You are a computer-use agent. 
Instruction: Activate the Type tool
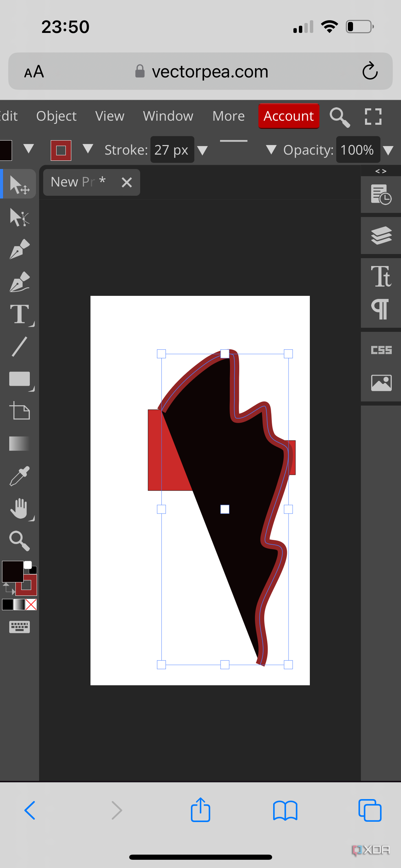coord(19,314)
